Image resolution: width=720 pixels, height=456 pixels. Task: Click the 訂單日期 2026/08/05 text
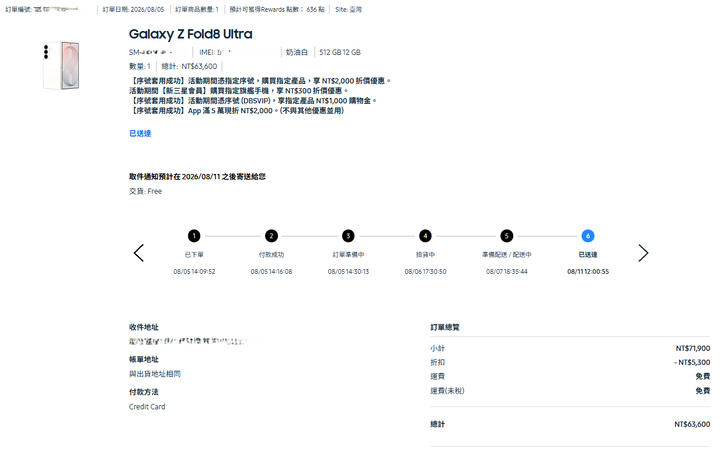pos(133,9)
